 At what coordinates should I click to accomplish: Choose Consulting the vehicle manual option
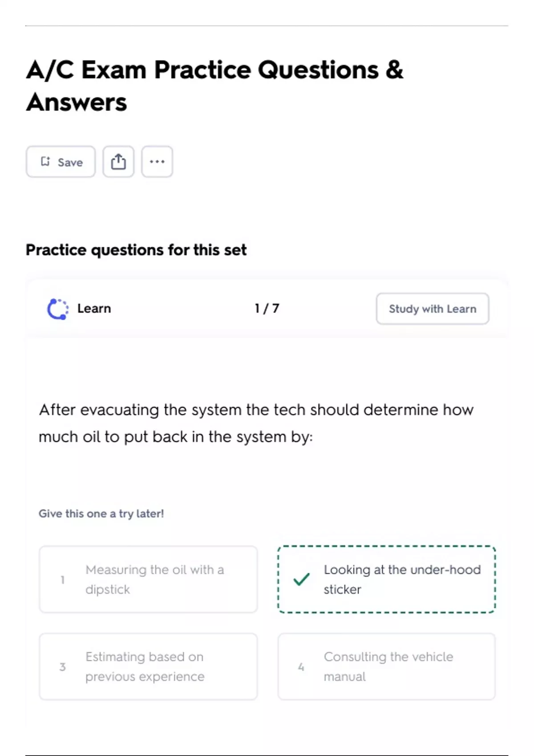(387, 667)
